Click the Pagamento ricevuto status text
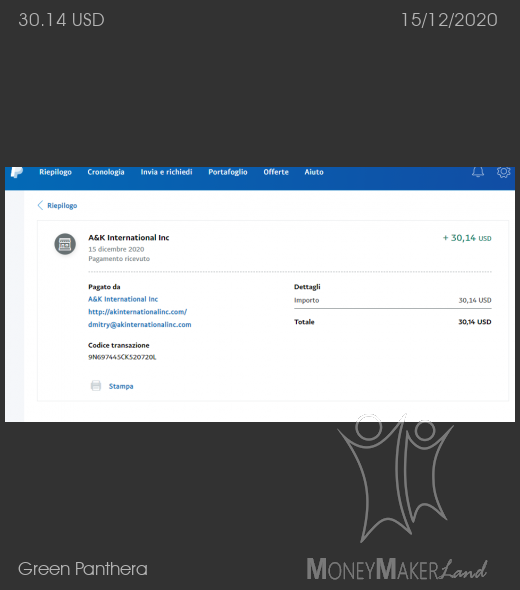The image size is (520, 590). click(x=119, y=259)
